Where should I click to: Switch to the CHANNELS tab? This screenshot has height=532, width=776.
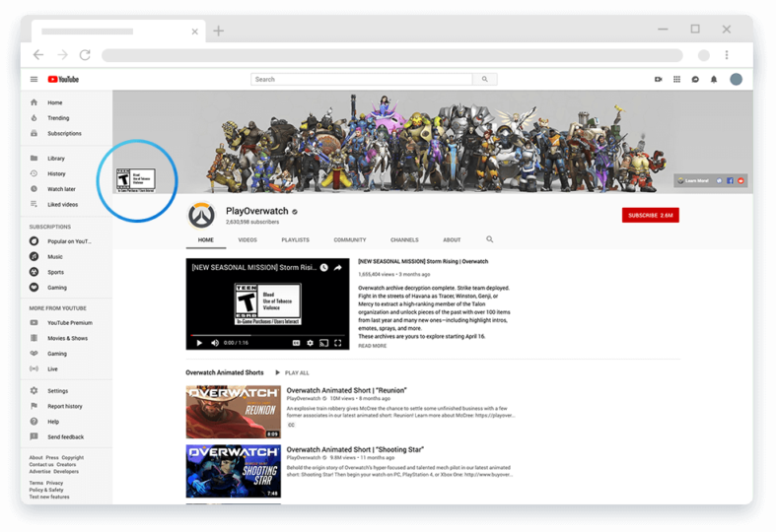(404, 239)
